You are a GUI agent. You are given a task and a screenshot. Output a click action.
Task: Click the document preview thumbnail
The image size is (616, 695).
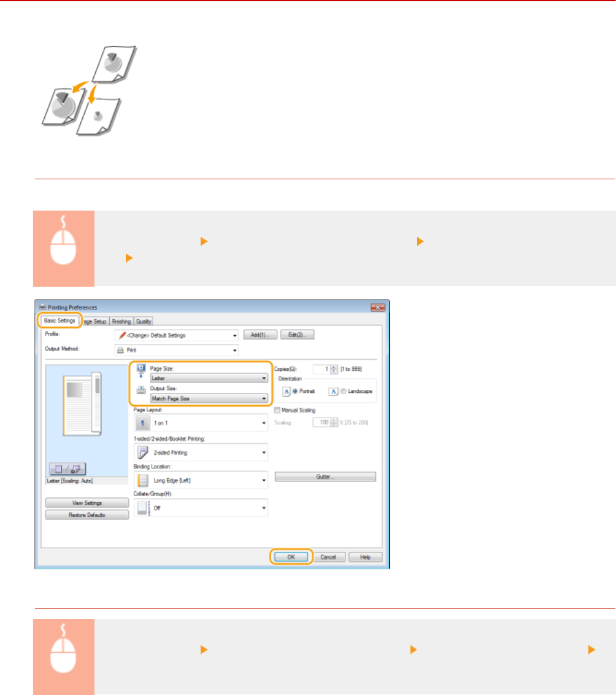tap(82, 404)
